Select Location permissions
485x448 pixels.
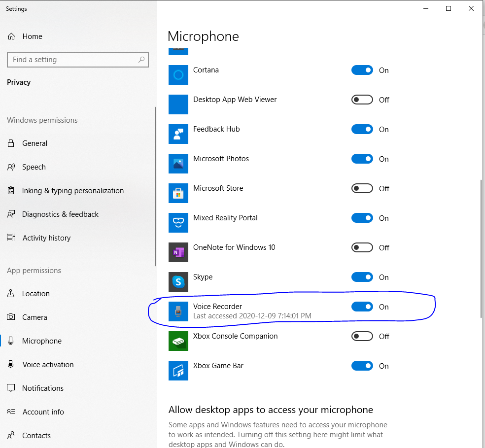coord(36,294)
